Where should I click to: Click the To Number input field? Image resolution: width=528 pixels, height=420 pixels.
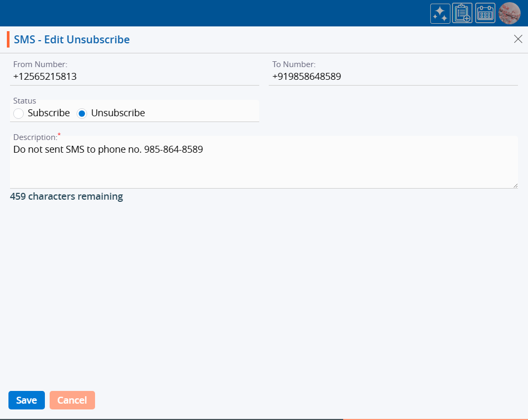pyautogui.click(x=393, y=77)
